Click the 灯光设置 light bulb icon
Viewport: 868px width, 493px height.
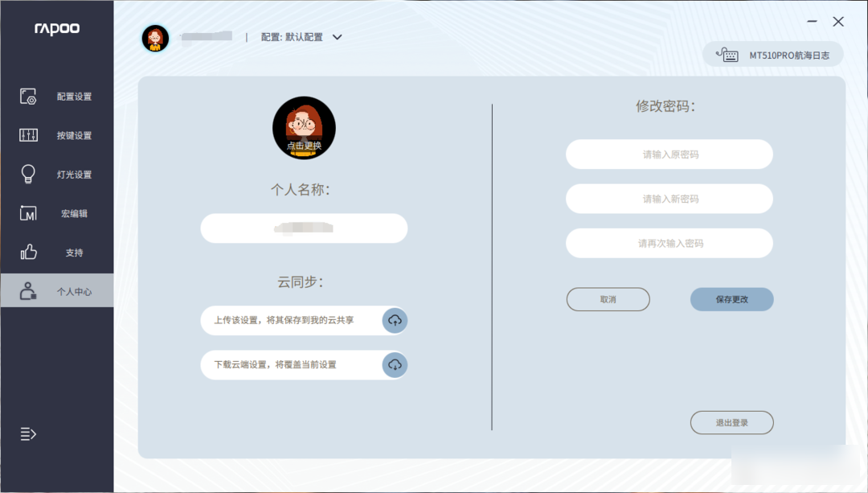[x=28, y=174]
